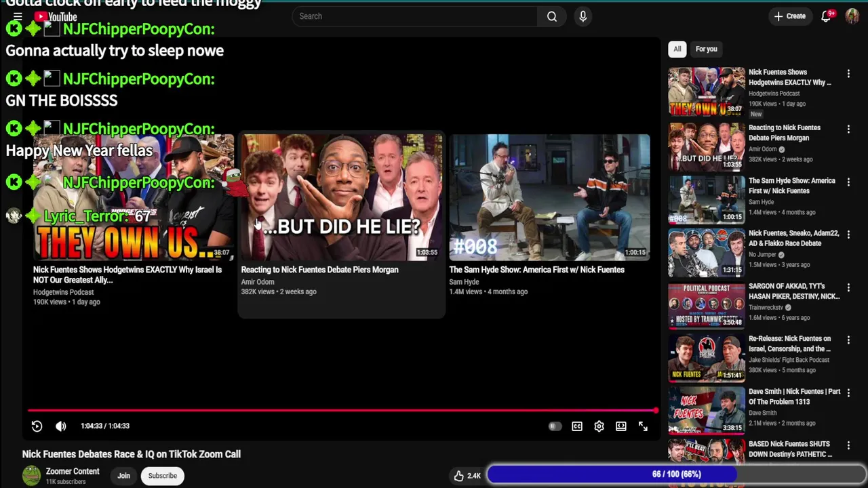The height and width of the screenshot is (488, 868).
Task: Play end-screen '...But Did He Lie?' video
Action: coord(341,197)
